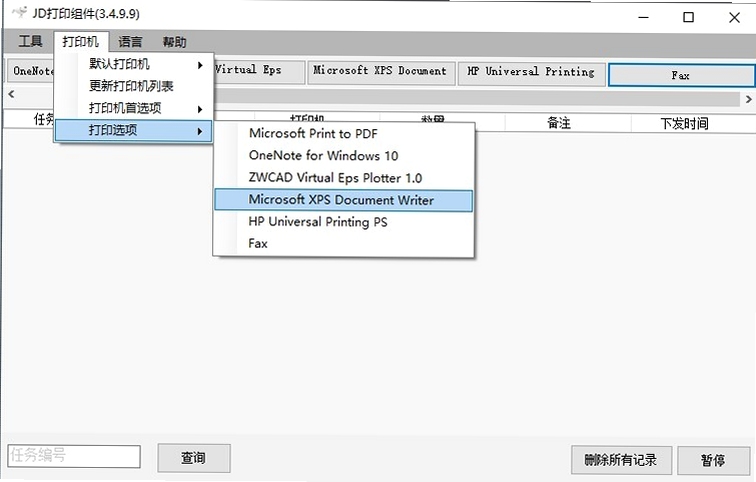
Task: Switch to Virtual Eps printer tab
Action: (x=258, y=71)
